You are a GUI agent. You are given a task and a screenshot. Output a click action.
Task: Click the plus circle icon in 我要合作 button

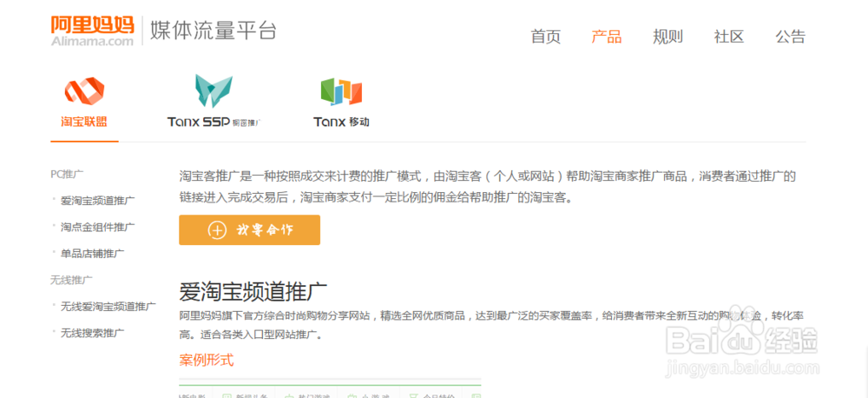click(217, 230)
